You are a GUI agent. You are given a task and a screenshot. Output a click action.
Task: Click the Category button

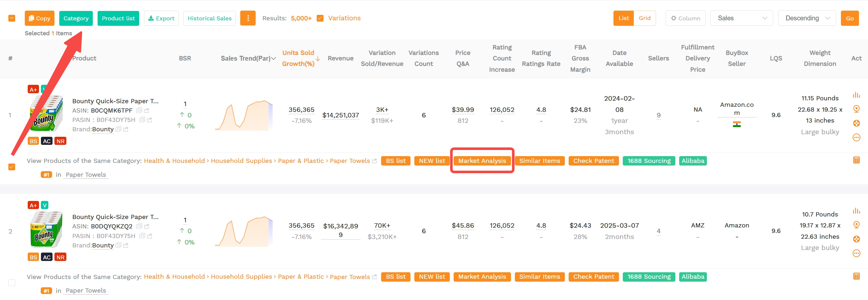pos(76,18)
